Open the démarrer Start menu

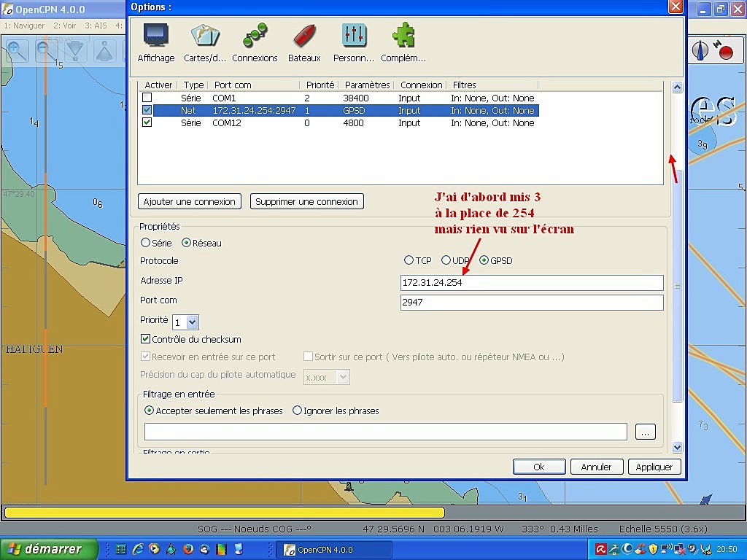(49, 549)
